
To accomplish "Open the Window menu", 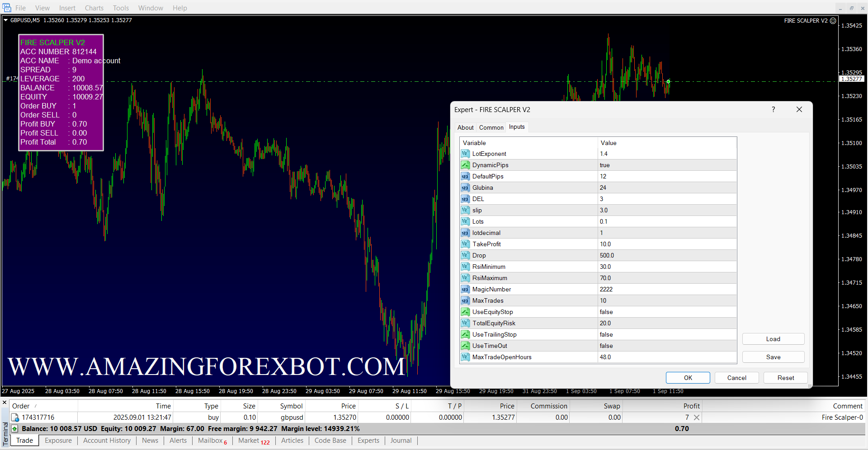I will (x=151, y=8).
